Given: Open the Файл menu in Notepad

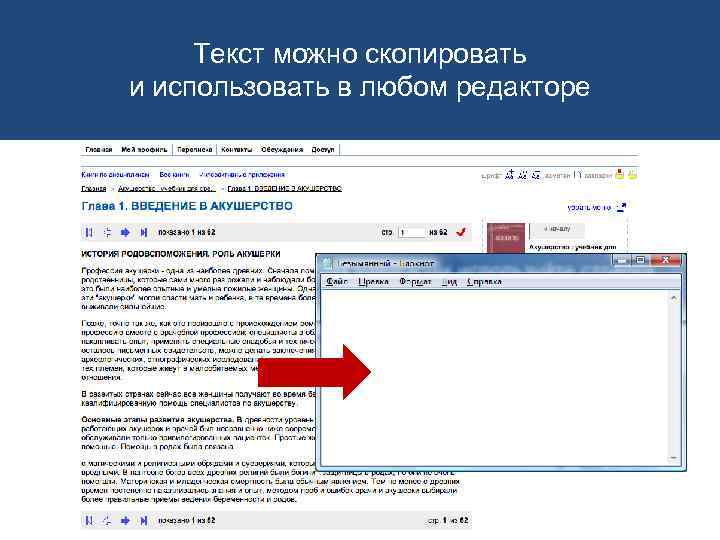Looking at the screenshot, I should (x=337, y=281).
